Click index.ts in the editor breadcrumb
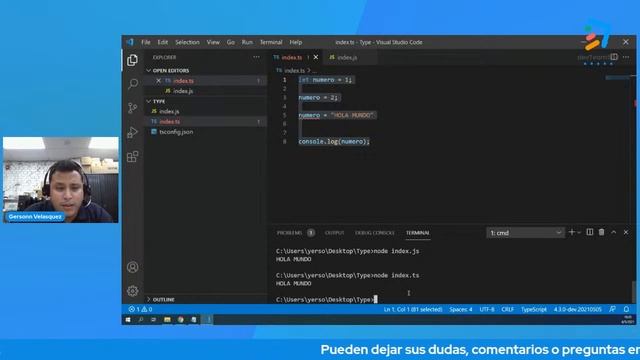The image size is (640, 360). (x=294, y=71)
